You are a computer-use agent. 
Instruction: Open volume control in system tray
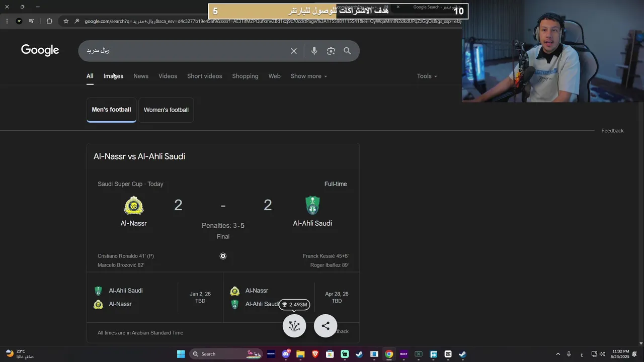coord(602,354)
